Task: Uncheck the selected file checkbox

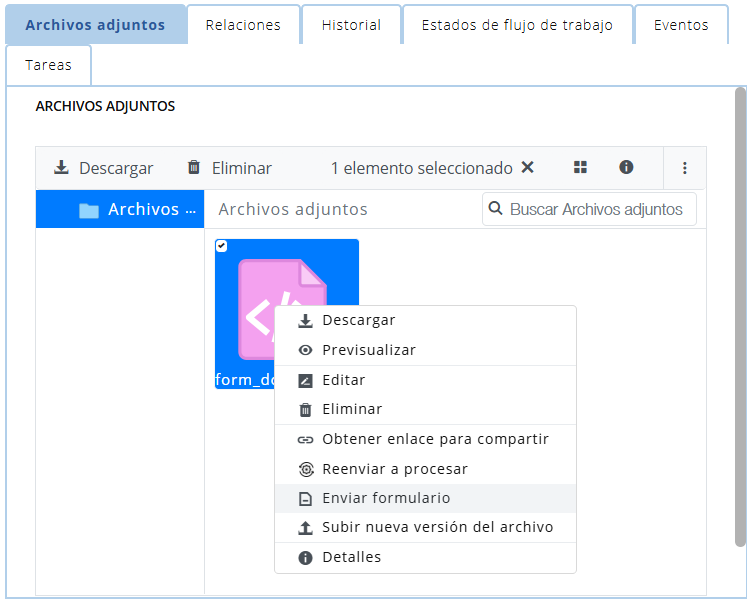Action: (221, 246)
